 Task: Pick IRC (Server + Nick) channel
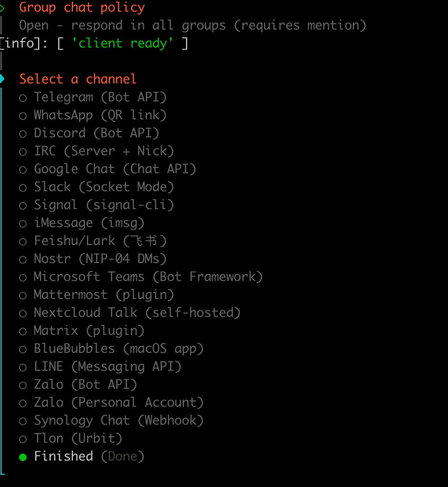23,152
